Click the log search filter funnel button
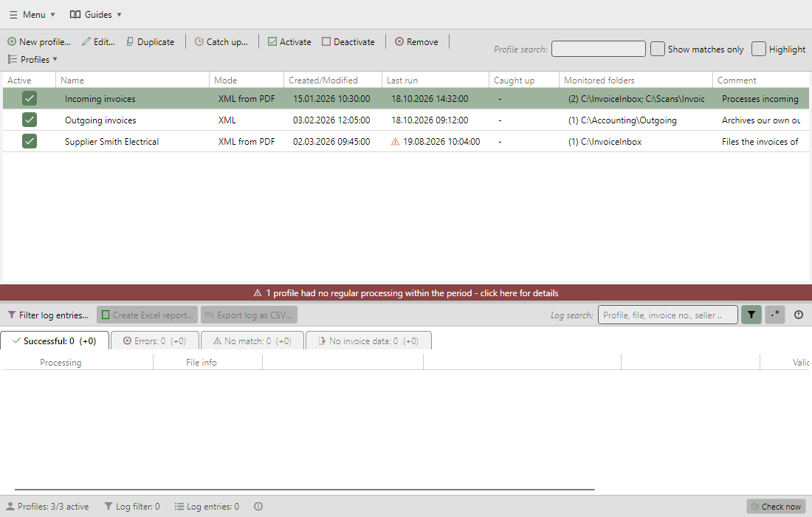The width and height of the screenshot is (812, 517). [751, 315]
